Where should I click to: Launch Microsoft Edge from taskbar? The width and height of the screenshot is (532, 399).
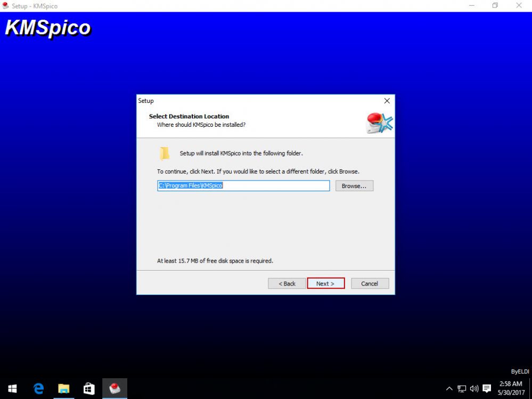38,388
